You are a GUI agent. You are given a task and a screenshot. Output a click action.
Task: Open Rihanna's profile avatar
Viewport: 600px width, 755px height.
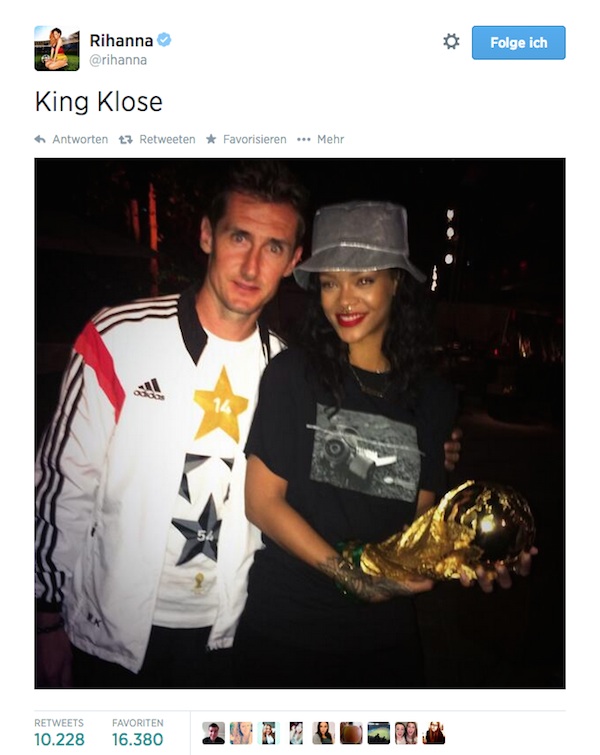coord(57,48)
